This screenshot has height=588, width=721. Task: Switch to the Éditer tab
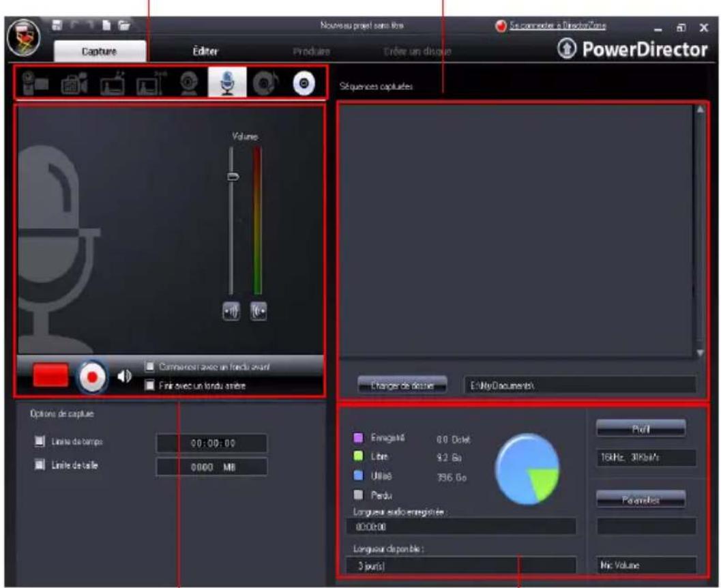tap(205, 51)
